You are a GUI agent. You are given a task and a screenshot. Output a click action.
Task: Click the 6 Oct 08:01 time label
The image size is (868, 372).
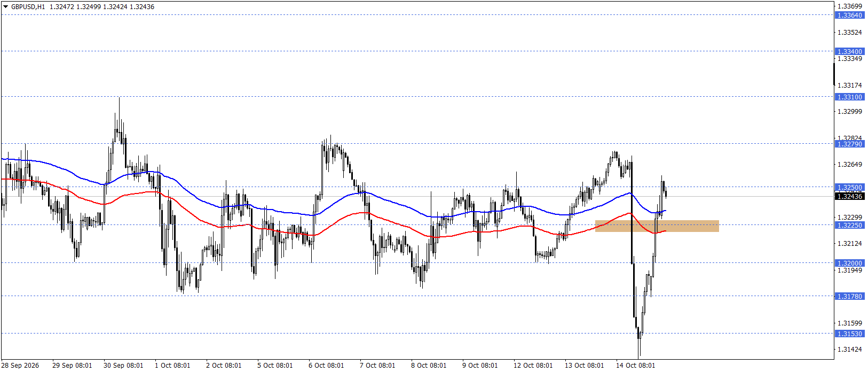(326, 366)
